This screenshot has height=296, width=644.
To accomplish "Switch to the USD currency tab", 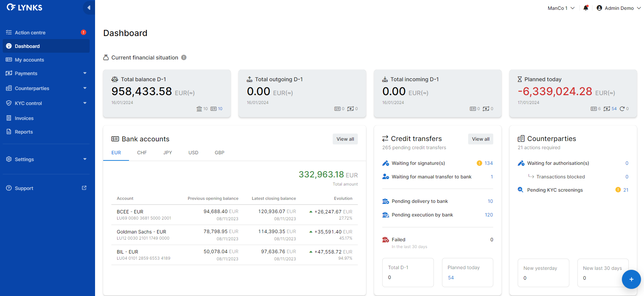I will pos(194,153).
